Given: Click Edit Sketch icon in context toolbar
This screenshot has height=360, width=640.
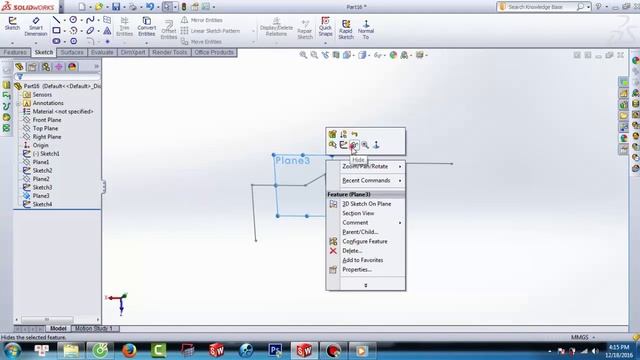Looking at the screenshot, I should click(344, 145).
